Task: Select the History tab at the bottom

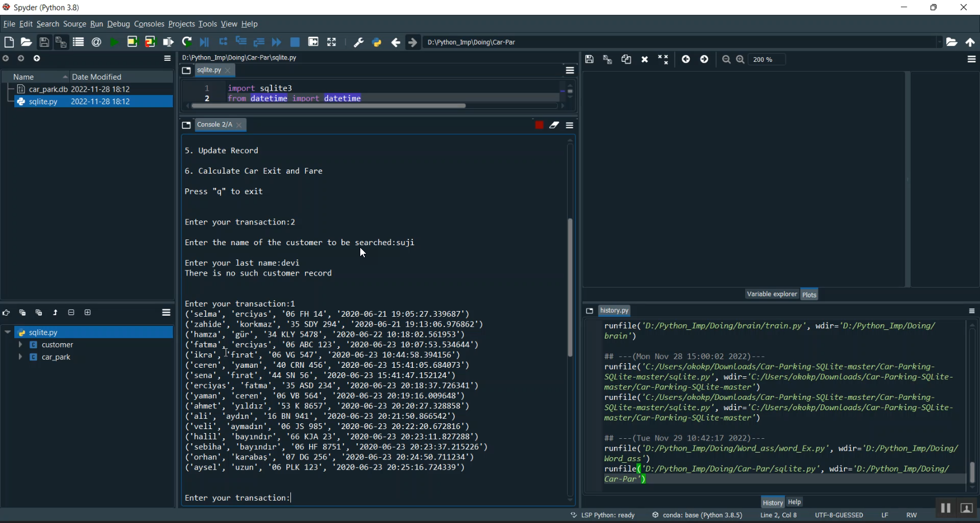Action: point(772,502)
